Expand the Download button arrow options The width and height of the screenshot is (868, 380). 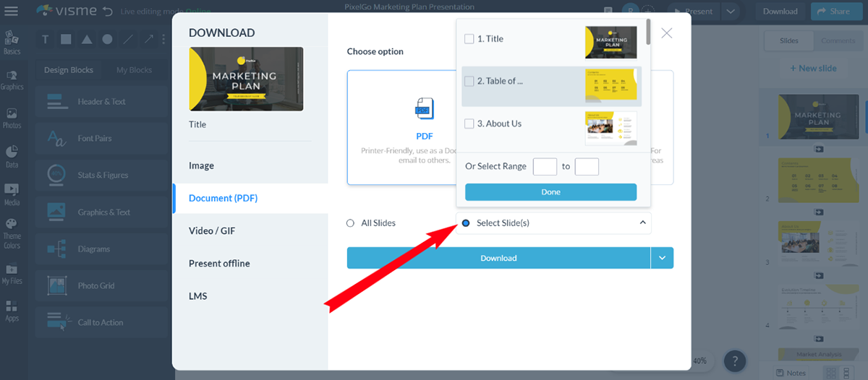point(662,258)
